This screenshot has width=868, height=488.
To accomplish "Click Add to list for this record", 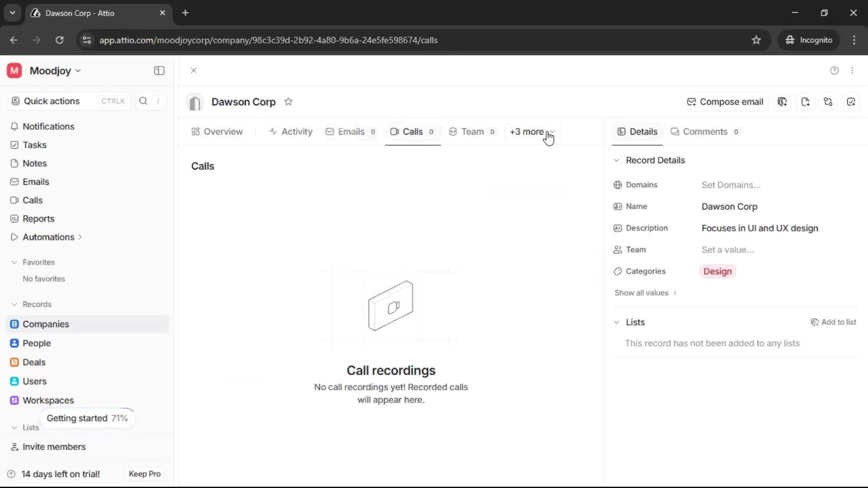I will [x=834, y=322].
